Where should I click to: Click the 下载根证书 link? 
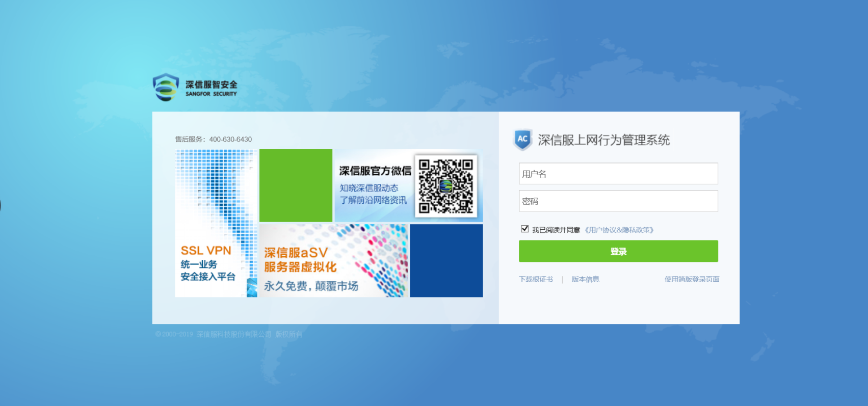click(536, 279)
